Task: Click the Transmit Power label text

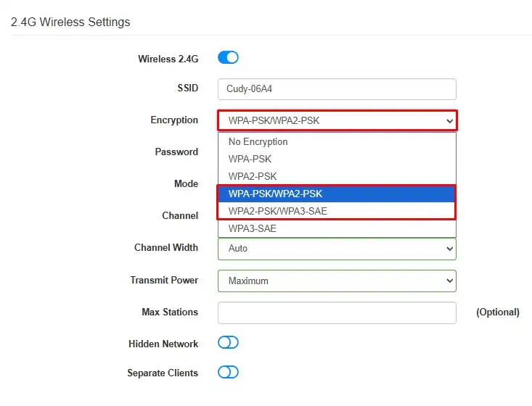Action: (x=164, y=281)
